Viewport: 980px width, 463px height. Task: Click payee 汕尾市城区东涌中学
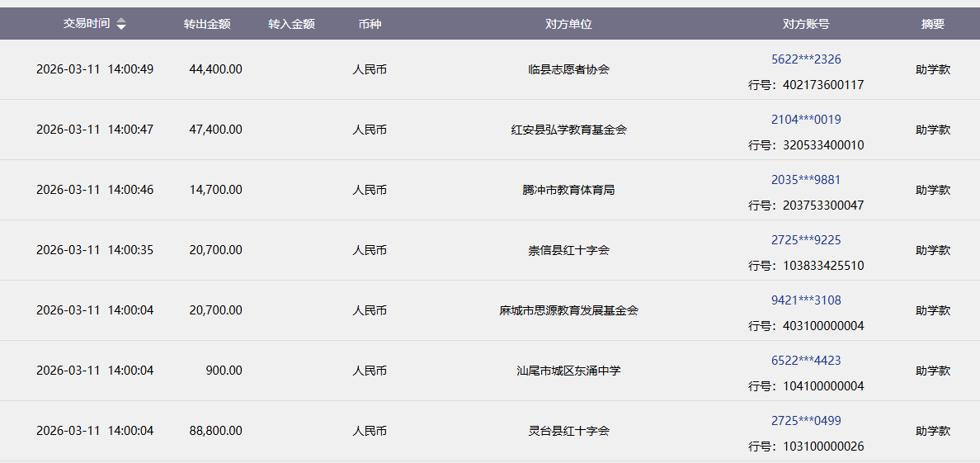568,371
